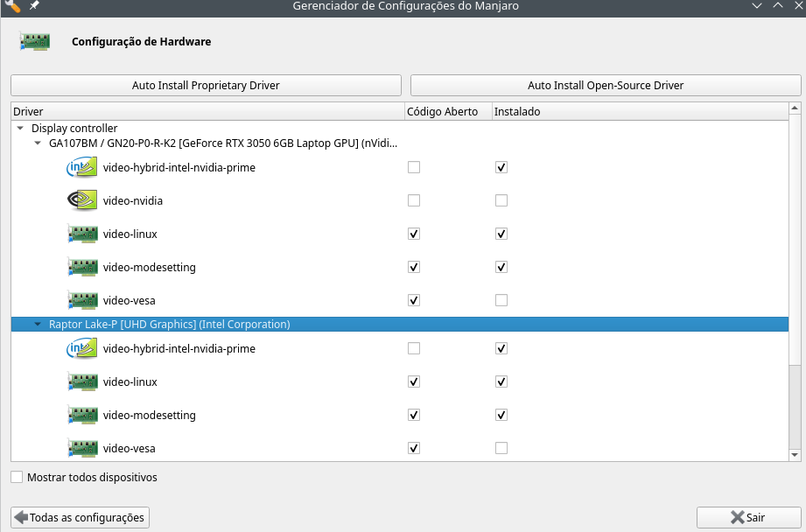Toggle the pin icon in the title bar
The width and height of the screenshot is (806, 532).
click(x=34, y=5)
